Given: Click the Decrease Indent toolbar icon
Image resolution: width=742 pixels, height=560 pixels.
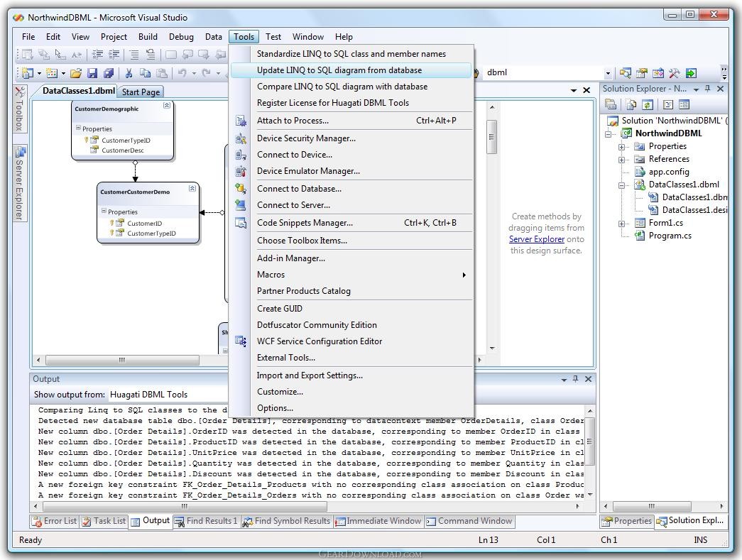Looking at the screenshot, I should point(97,55).
